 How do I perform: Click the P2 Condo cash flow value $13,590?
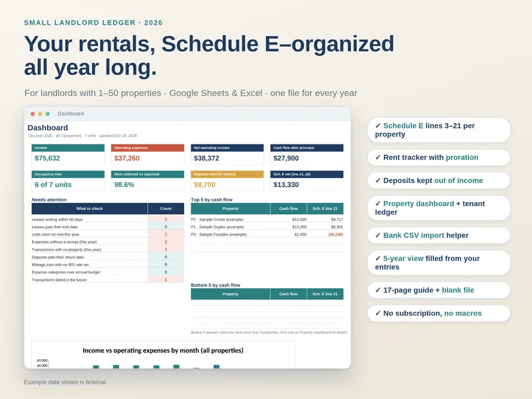coord(299,219)
